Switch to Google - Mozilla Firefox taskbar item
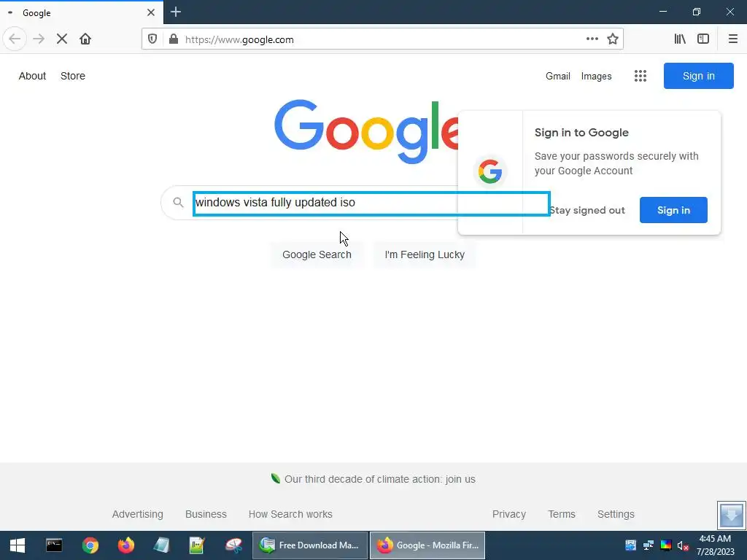This screenshot has width=747, height=560. coord(427,545)
